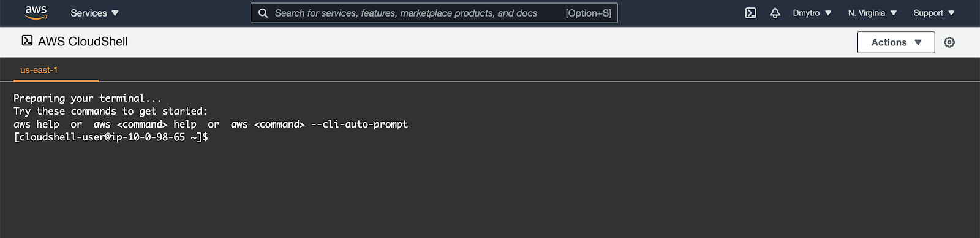Click the CloudShell icon beside page title

pyautogui.click(x=27, y=40)
